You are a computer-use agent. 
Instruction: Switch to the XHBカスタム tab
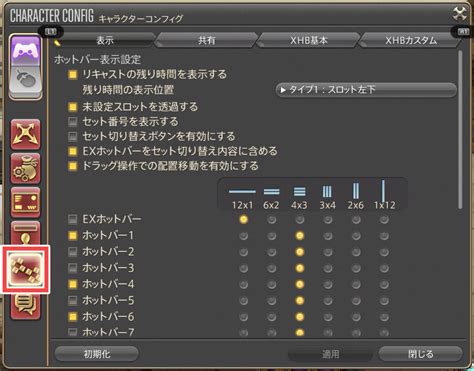pyautogui.click(x=411, y=40)
